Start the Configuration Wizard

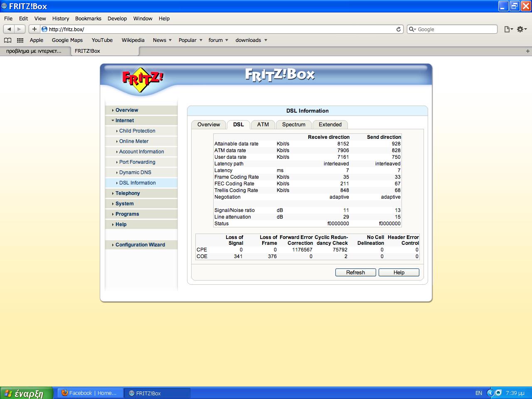pos(141,245)
